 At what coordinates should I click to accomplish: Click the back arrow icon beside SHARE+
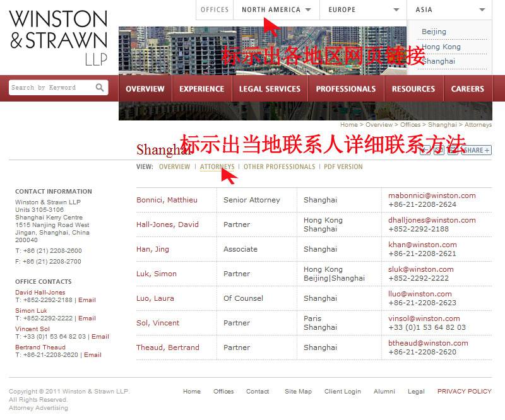coord(425,150)
